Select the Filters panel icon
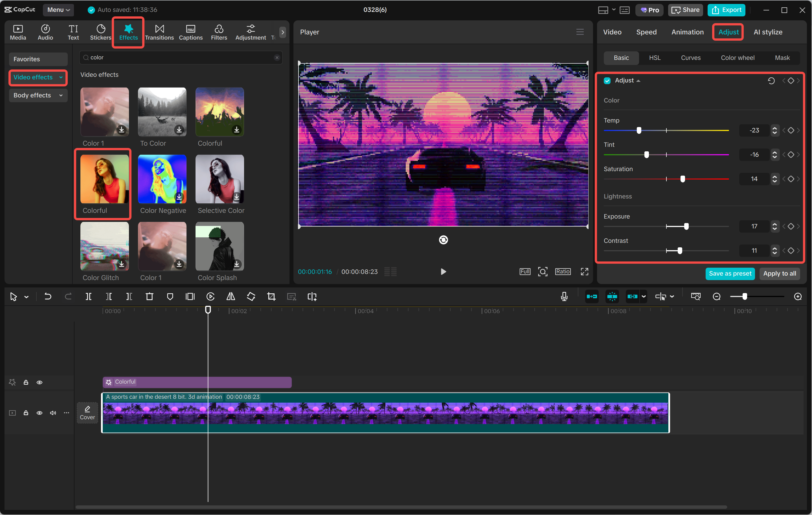812x515 pixels. click(x=219, y=32)
